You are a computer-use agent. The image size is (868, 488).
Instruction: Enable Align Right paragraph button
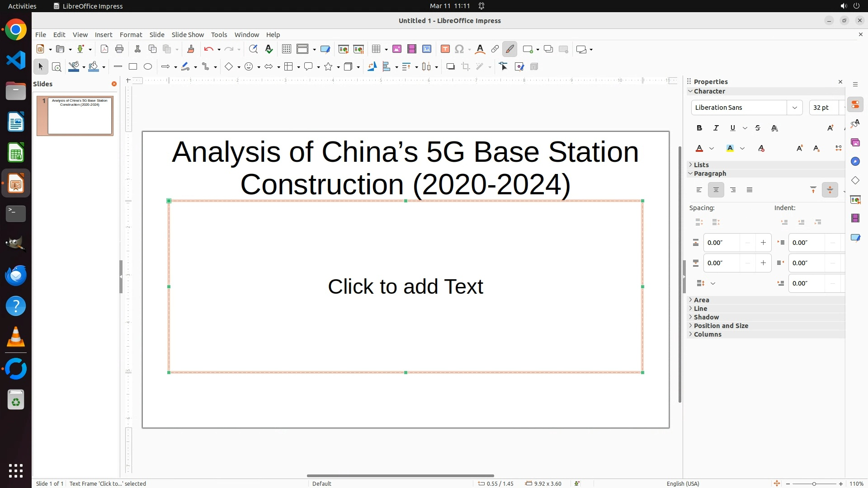coord(733,190)
